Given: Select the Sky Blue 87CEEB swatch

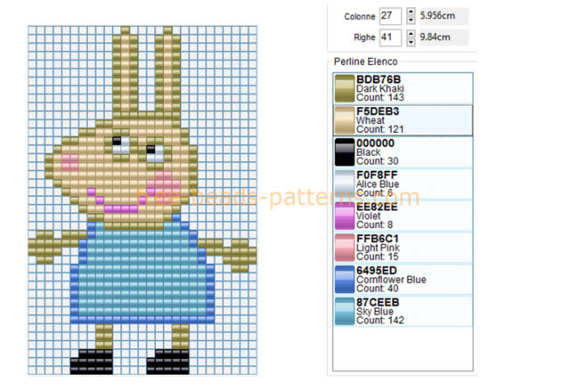Looking at the screenshot, I should pos(345,311).
